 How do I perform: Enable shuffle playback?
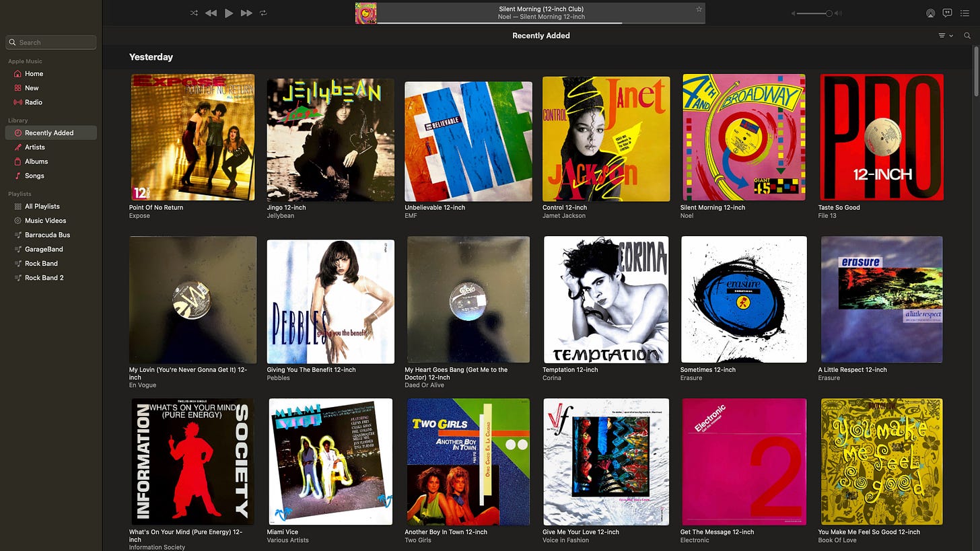point(194,12)
